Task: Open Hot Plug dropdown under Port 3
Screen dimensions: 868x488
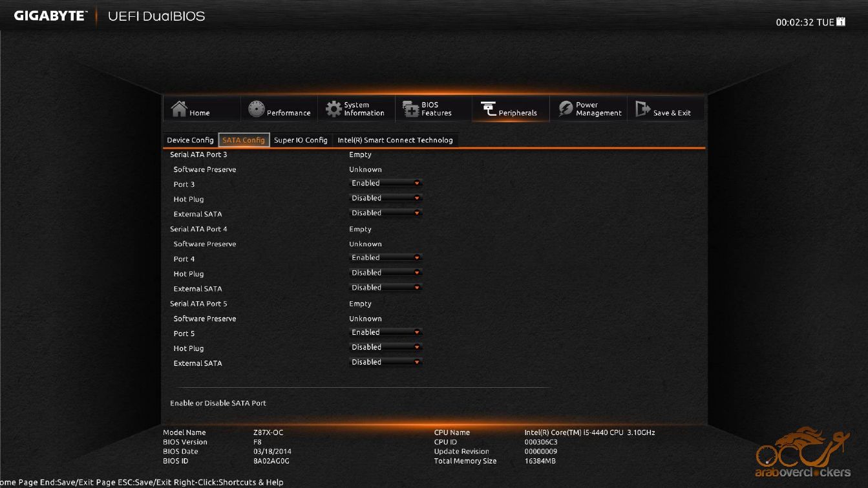Action: point(386,198)
